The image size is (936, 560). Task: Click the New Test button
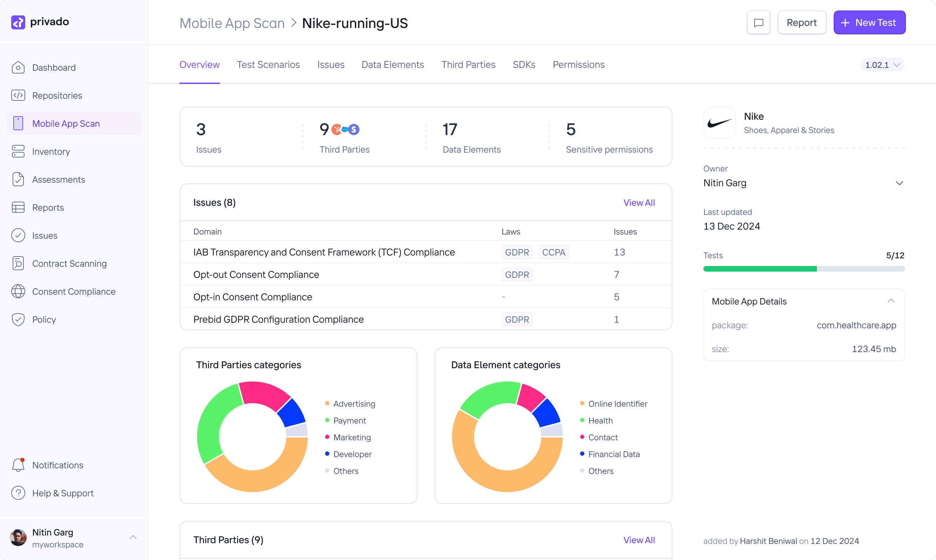(869, 23)
